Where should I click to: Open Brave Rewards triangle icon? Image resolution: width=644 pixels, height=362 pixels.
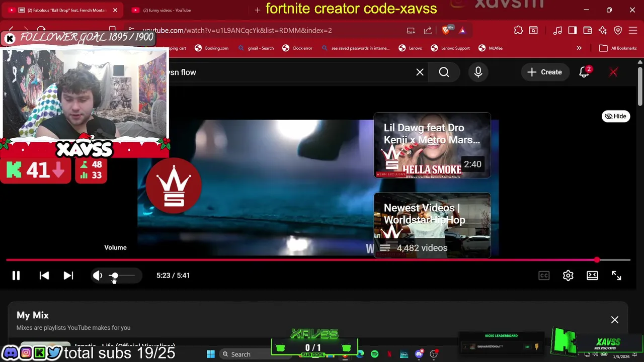pyautogui.click(x=462, y=31)
